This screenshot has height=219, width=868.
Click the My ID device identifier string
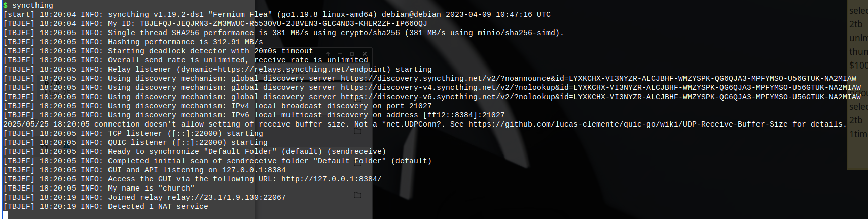pos(283,23)
